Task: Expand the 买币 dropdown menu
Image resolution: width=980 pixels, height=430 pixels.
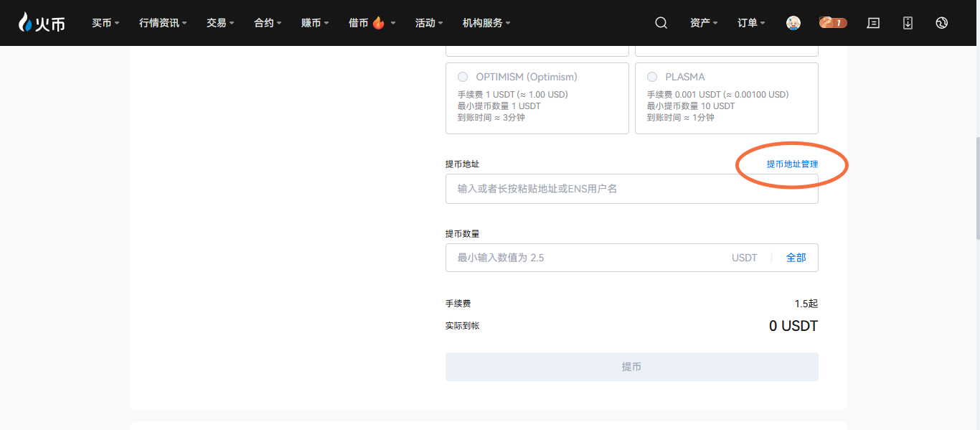Action: coord(105,23)
